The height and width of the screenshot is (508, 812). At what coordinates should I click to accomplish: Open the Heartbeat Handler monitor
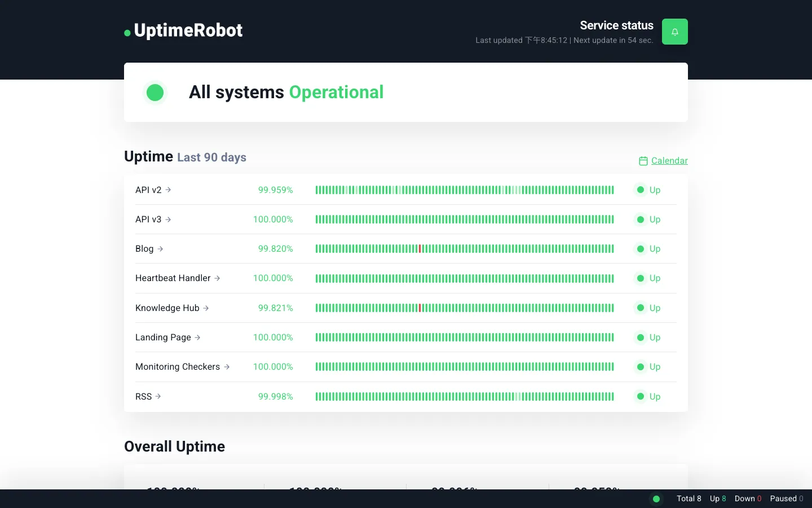coord(173,278)
